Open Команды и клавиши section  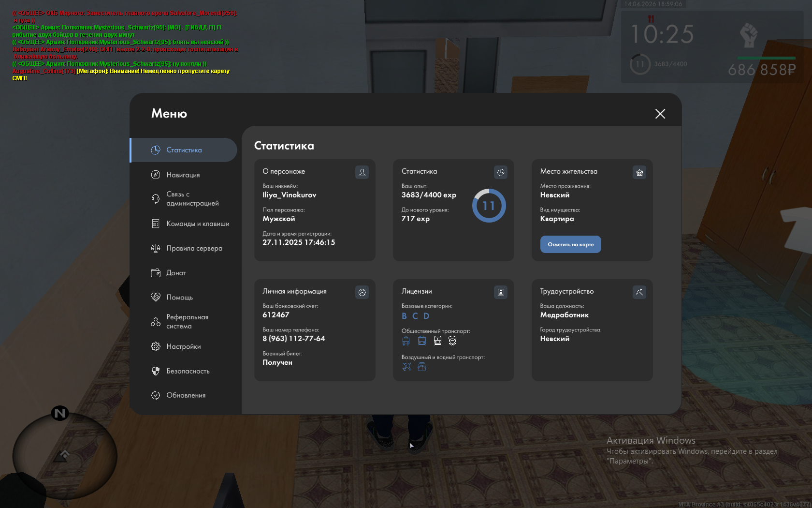click(197, 224)
